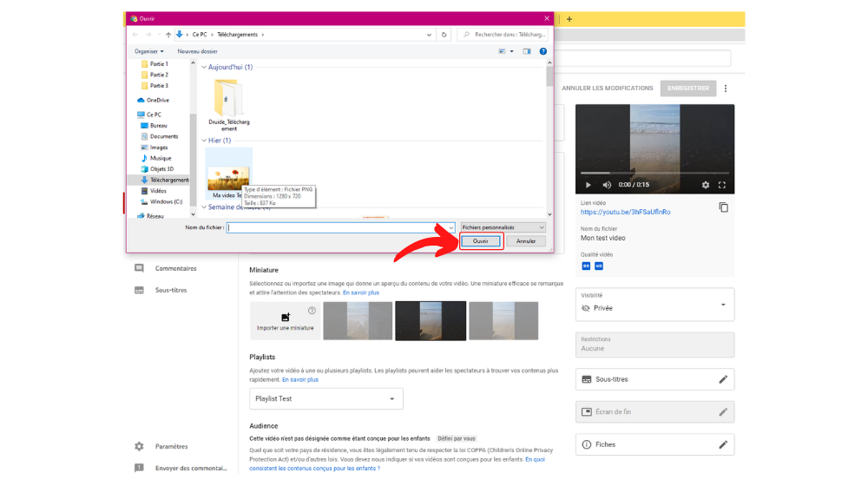
Task: Select the Partie 3 folder in the tree
Action: [155, 86]
